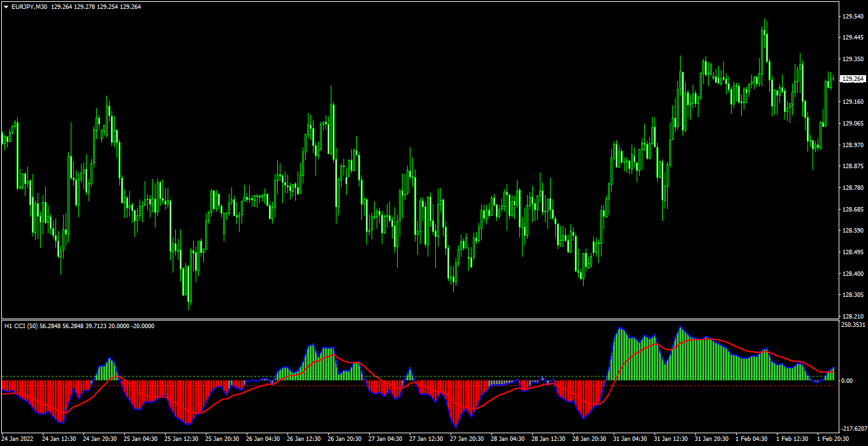Click the 26 Jan 12:30 time label
868x446 pixels.
pos(304,439)
